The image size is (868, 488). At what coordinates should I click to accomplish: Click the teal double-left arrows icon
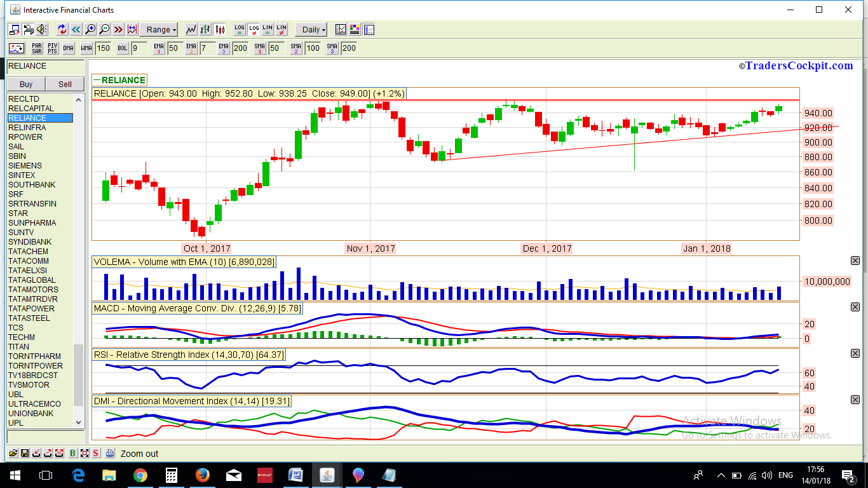[x=76, y=29]
